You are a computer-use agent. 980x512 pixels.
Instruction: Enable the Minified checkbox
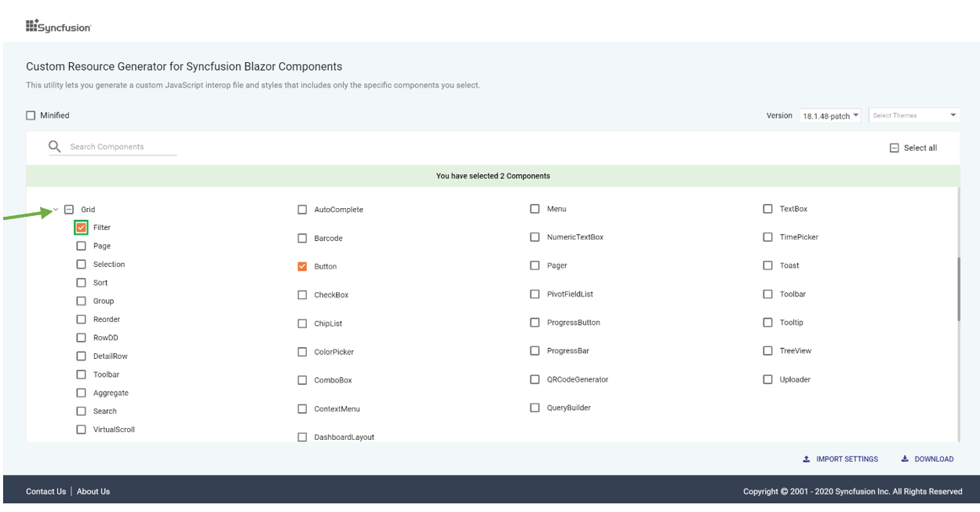click(31, 115)
